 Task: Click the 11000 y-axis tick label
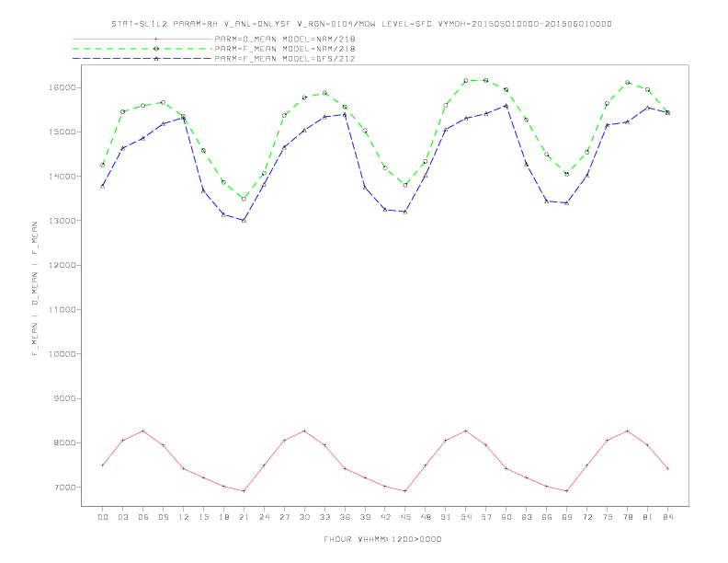click(x=62, y=310)
